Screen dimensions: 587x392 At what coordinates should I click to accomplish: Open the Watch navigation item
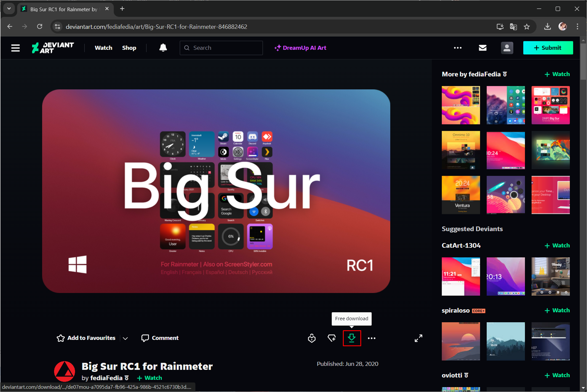(103, 48)
